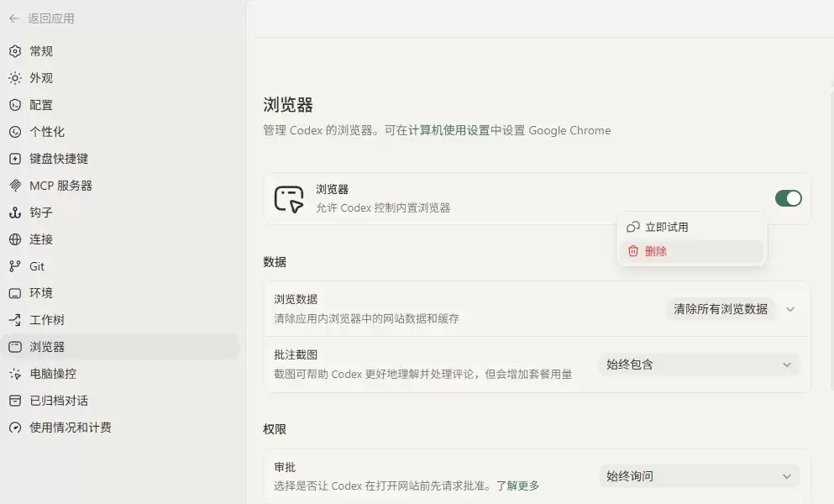Image resolution: width=834 pixels, height=504 pixels.
Task: Follow the 了解更多 link
Action: (x=517, y=486)
